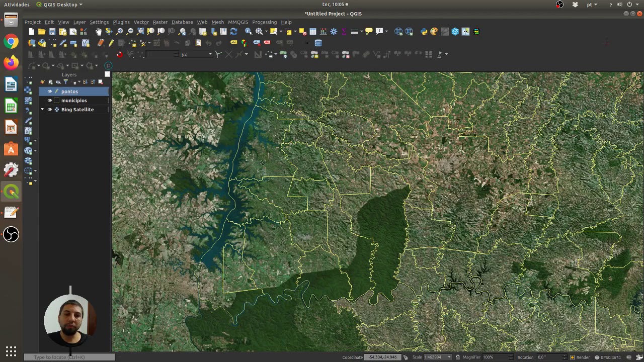644x362 pixels.
Task: Expand the Bing Satellite layer
Action: click(42, 110)
